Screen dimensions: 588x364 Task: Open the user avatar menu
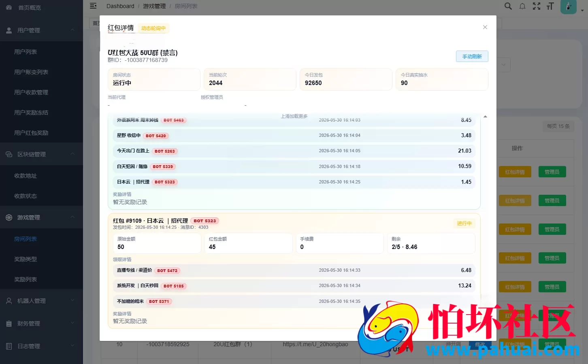coord(568,6)
